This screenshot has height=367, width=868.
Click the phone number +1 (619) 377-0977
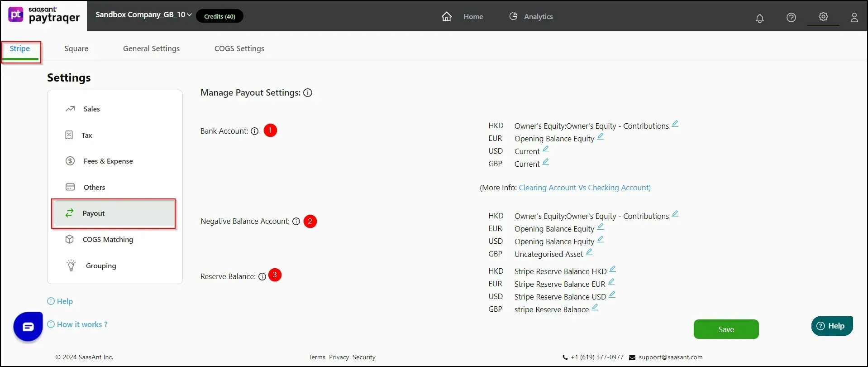597,357
